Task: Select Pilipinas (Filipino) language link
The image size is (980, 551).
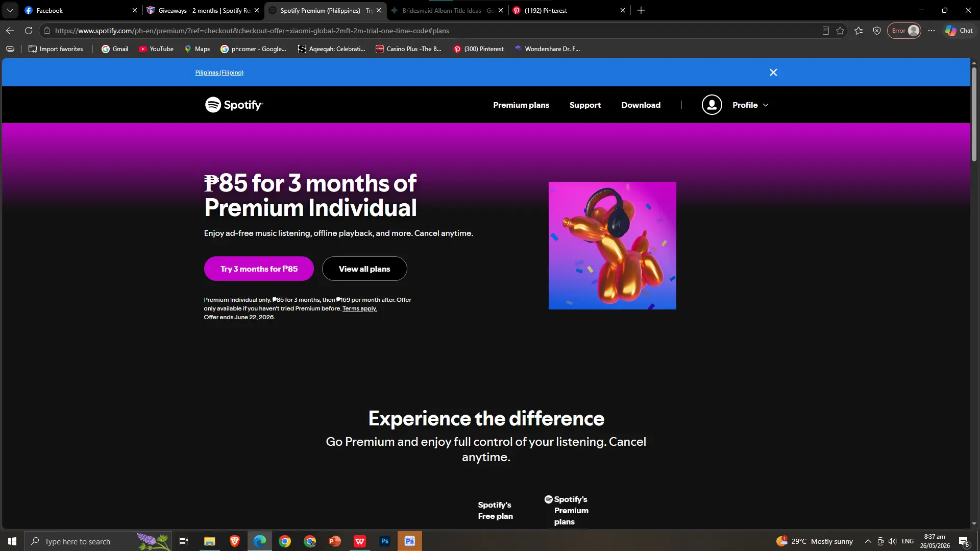Action: click(x=219, y=73)
